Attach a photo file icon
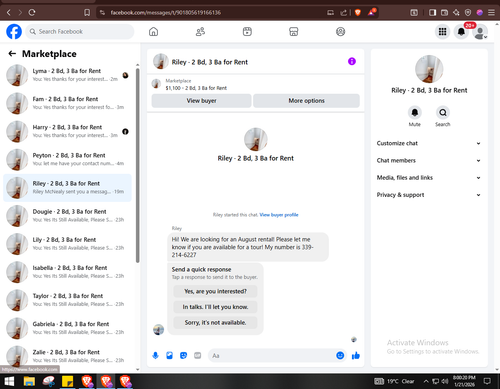 tap(169, 356)
